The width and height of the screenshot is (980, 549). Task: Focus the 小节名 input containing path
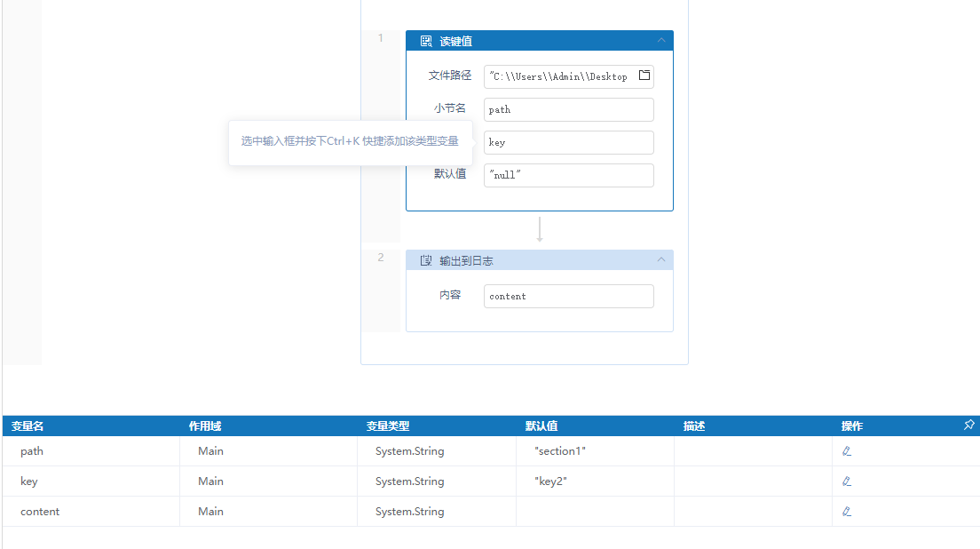point(568,109)
